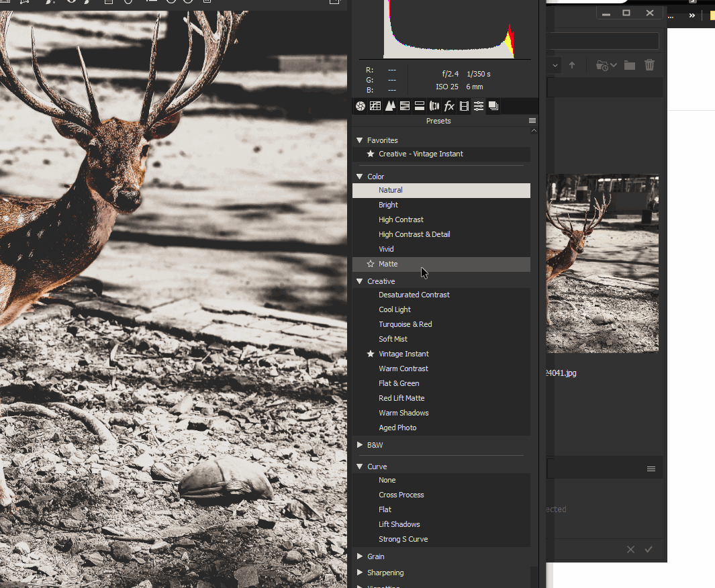Click the double-chevron overflow icon at top right

point(692,15)
